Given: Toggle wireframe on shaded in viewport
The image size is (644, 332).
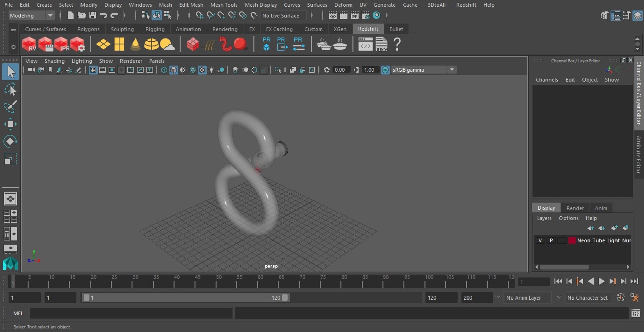Looking at the screenshot, I should click(192, 70).
